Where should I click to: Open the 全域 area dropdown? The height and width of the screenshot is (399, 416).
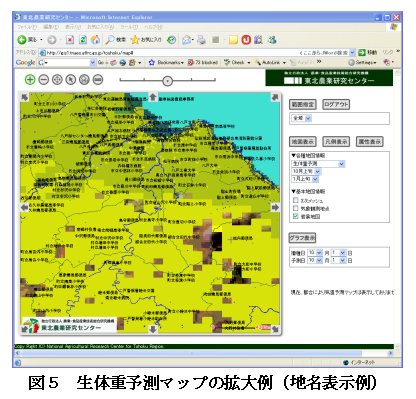[301, 118]
